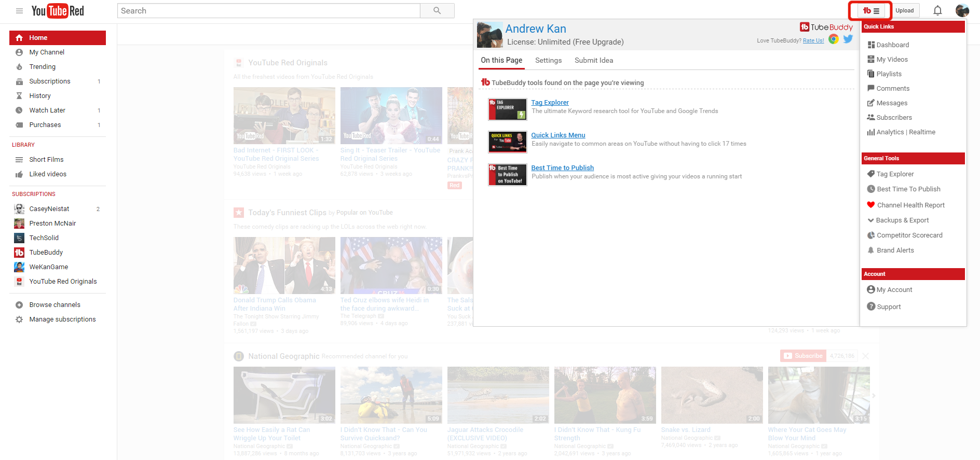Type in the Search field

point(268,11)
